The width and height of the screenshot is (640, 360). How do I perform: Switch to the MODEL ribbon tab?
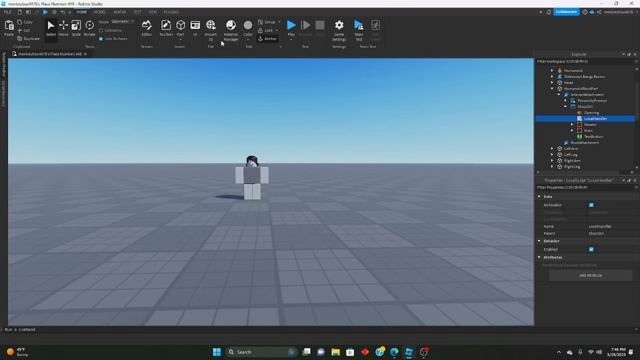[100, 12]
